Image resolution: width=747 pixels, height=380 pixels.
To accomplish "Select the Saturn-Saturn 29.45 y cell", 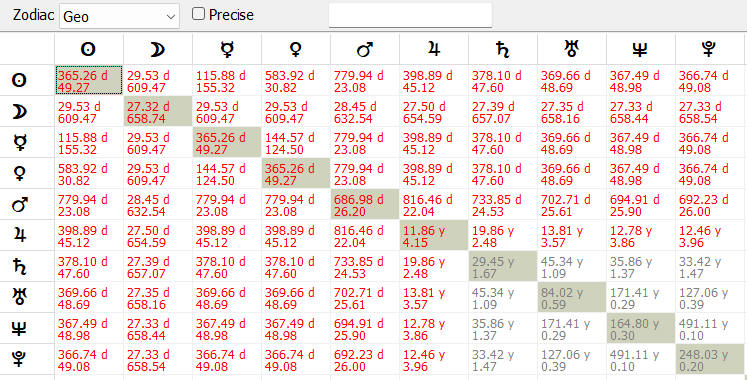I will pyautogui.click(x=503, y=266).
